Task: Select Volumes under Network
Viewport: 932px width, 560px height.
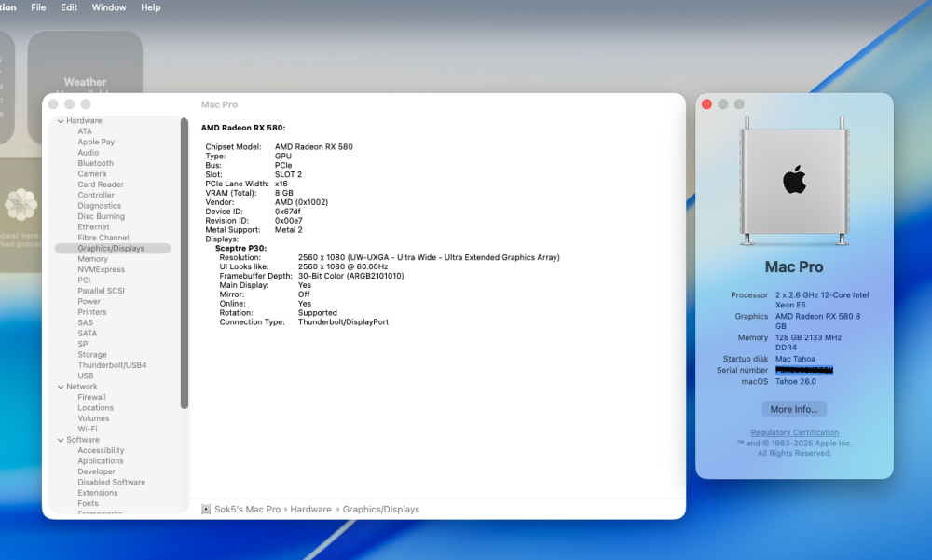Action: [x=93, y=418]
